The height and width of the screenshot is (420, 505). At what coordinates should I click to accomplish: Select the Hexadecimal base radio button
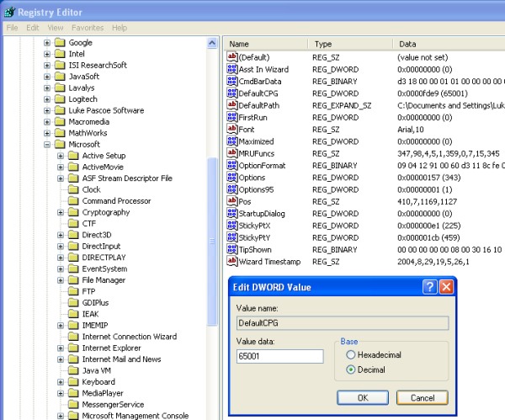click(x=350, y=354)
